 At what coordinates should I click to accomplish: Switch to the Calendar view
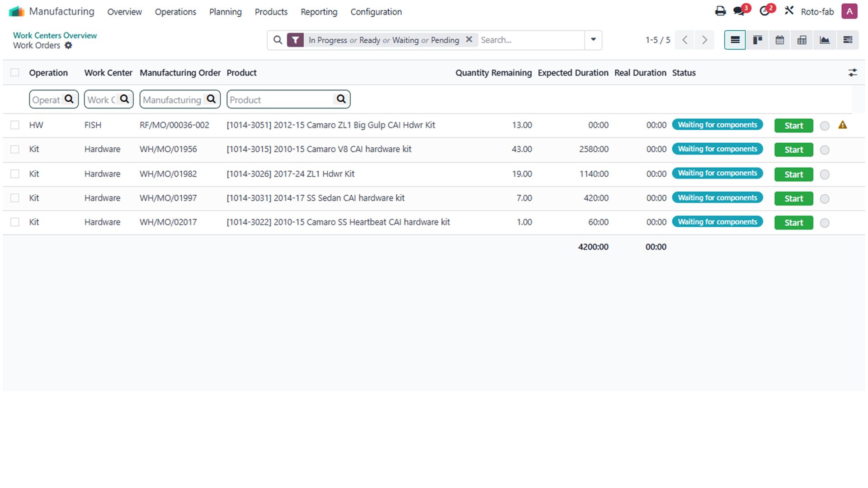[779, 40]
